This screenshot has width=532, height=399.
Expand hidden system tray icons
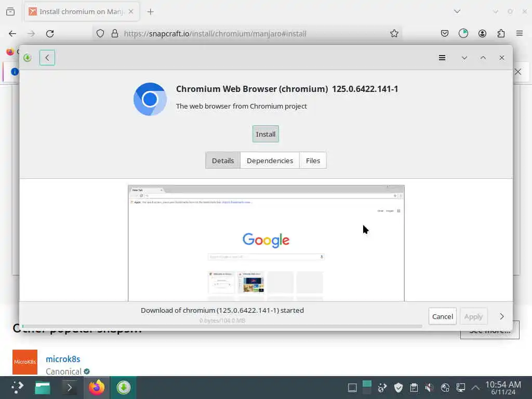pos(476,388)
